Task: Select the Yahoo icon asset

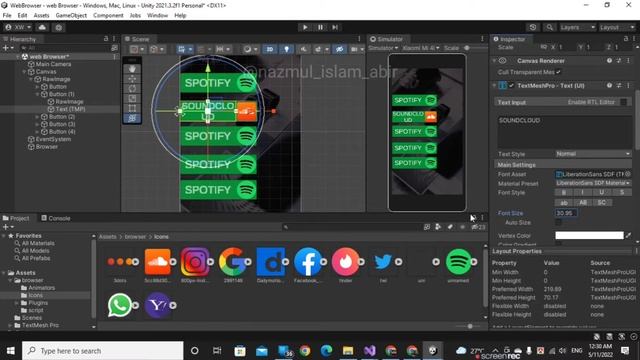Action: [x=158, y=305]
